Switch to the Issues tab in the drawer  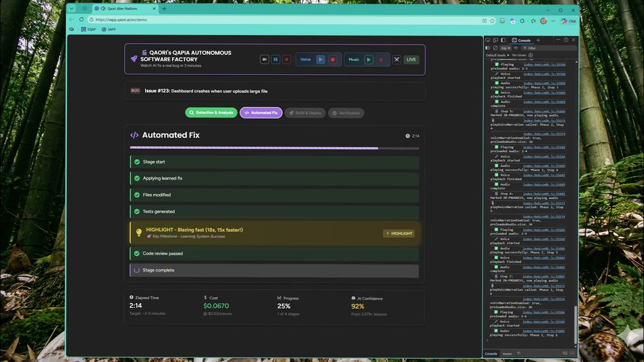pyautogui.click(x=507, y=353)
